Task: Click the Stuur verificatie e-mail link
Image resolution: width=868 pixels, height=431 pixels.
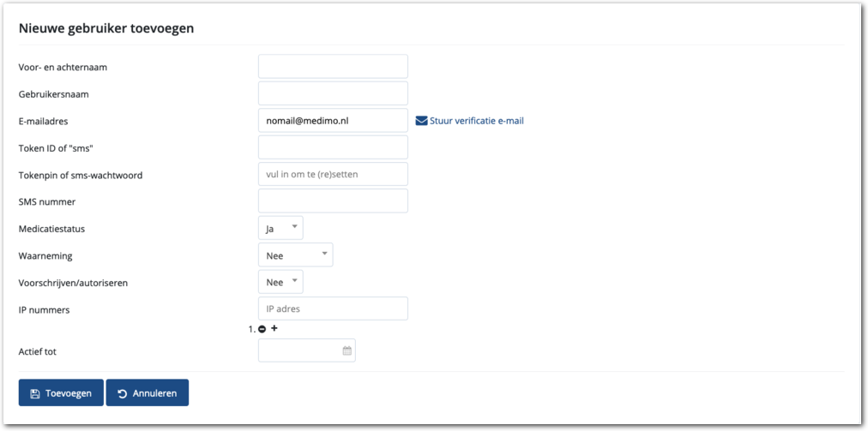Action: click(477, 121)
